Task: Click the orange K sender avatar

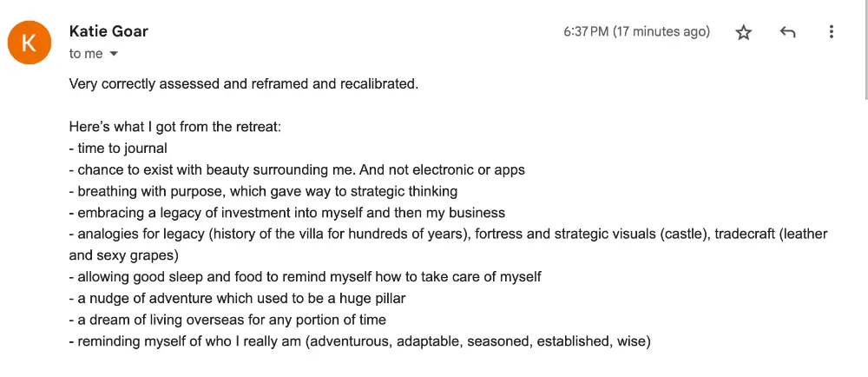Action: (x=29, y=43)
